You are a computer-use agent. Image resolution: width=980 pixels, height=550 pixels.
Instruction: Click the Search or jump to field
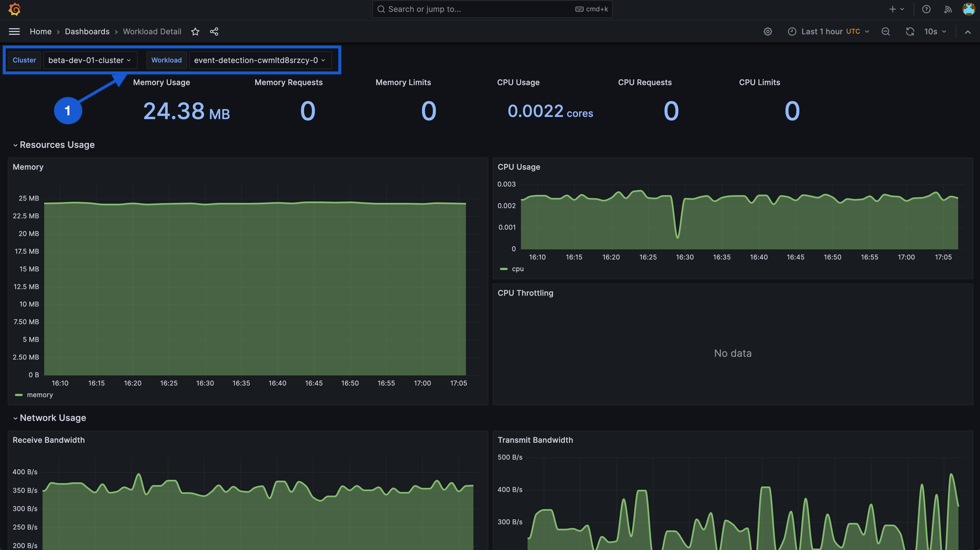pos(479,9)
